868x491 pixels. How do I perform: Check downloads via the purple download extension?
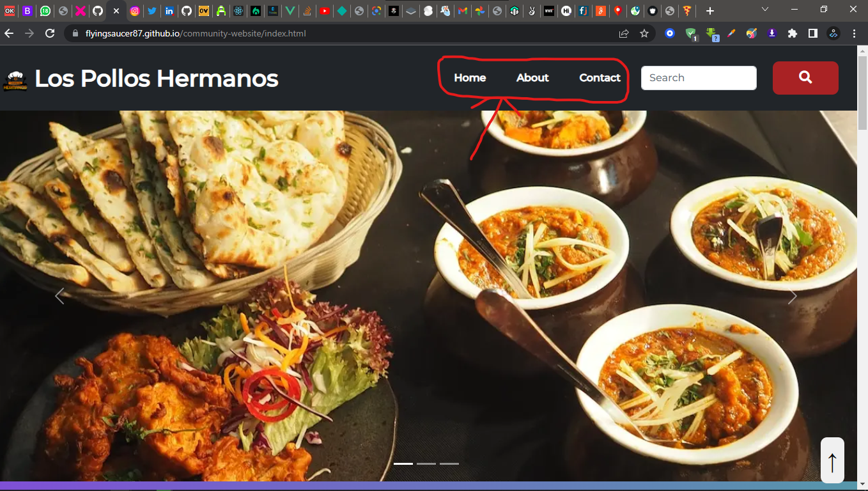[x=771, y=33]
